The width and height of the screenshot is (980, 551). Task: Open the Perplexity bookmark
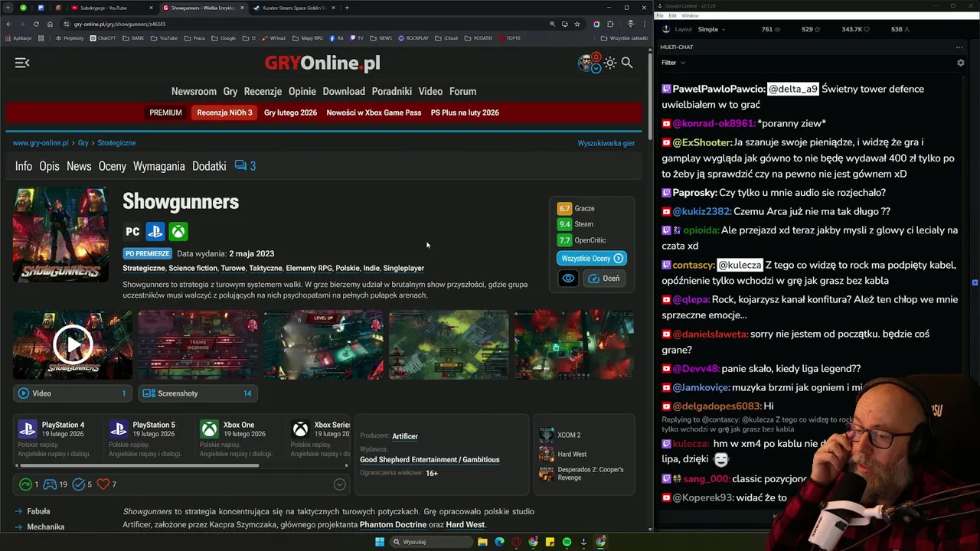[70, 37]
